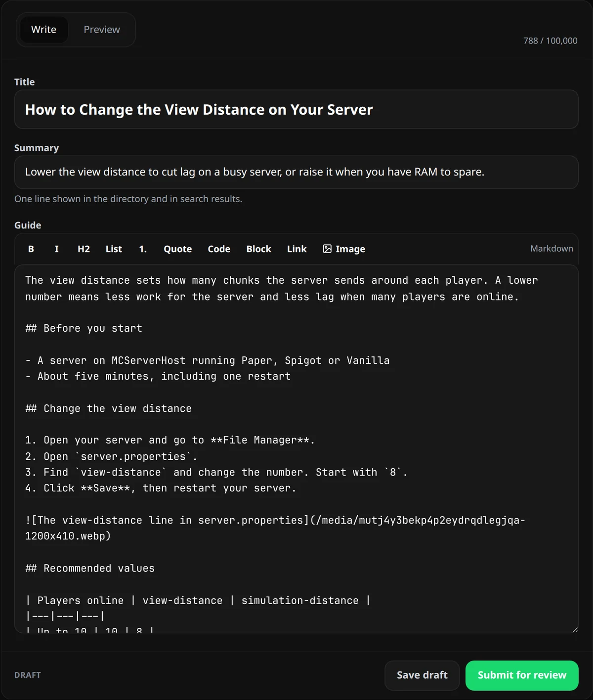Insert a code Block
593x700 pixels.
click(259, 249)
